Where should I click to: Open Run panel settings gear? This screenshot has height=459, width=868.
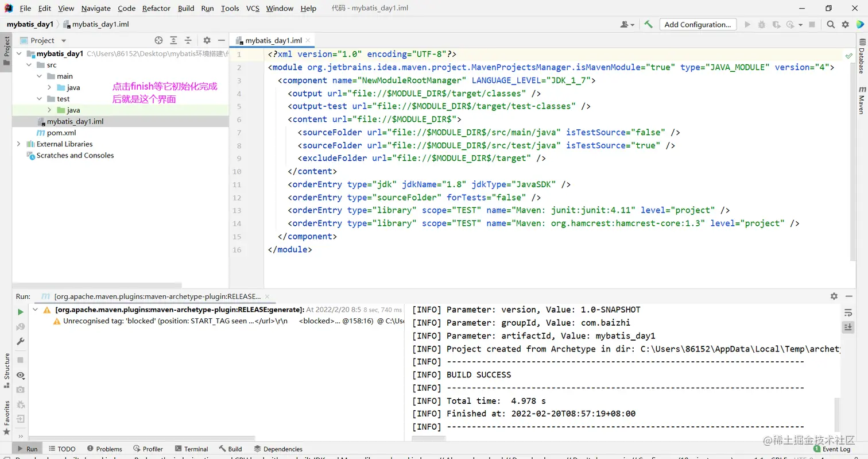tap(834, 296)
